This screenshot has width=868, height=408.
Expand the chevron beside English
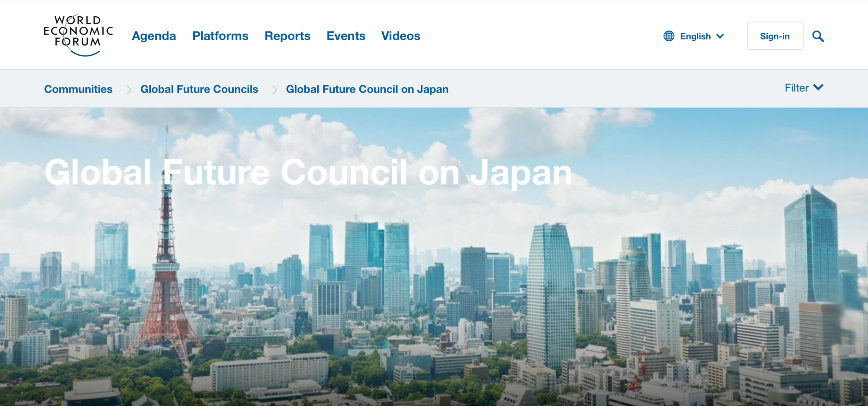tap(720, 36)
